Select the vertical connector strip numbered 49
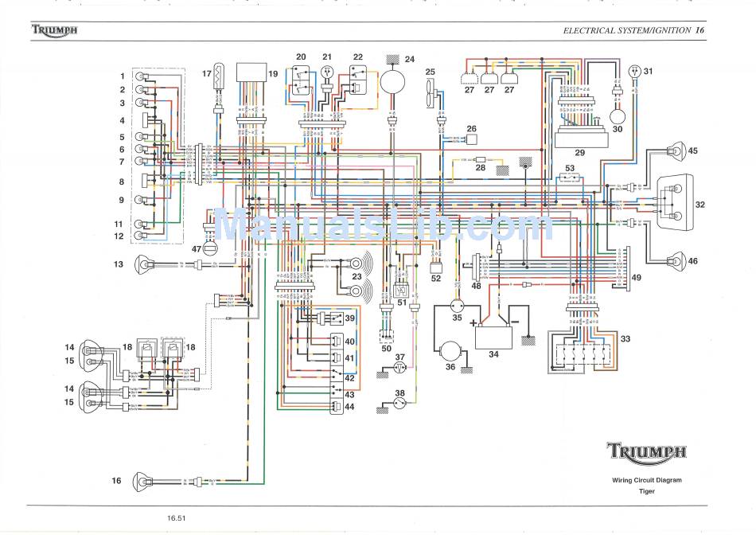 tap(627, 269)
